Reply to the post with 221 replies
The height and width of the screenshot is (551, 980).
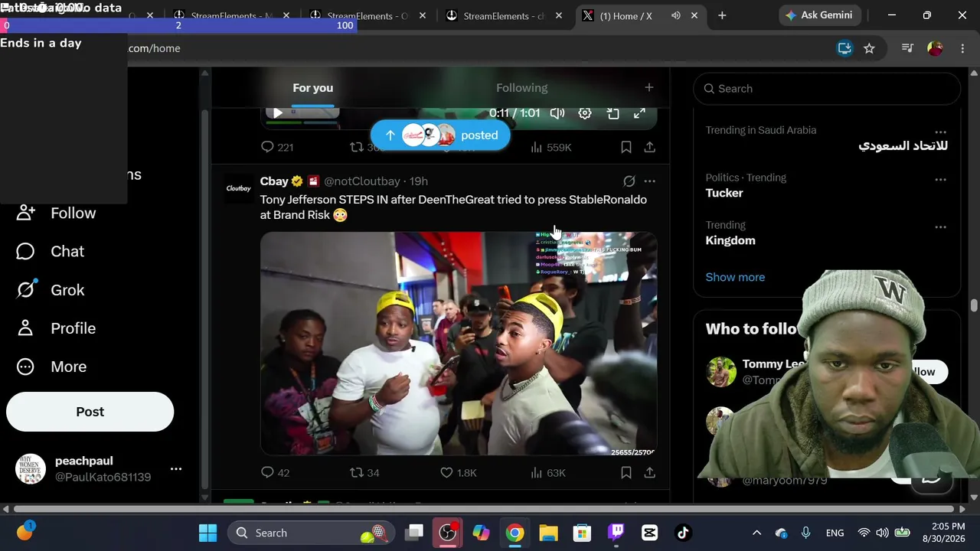point(276,147)
